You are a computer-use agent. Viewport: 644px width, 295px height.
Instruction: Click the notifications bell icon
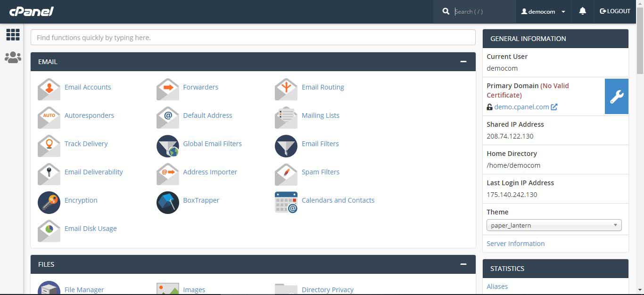pos(583,11)
